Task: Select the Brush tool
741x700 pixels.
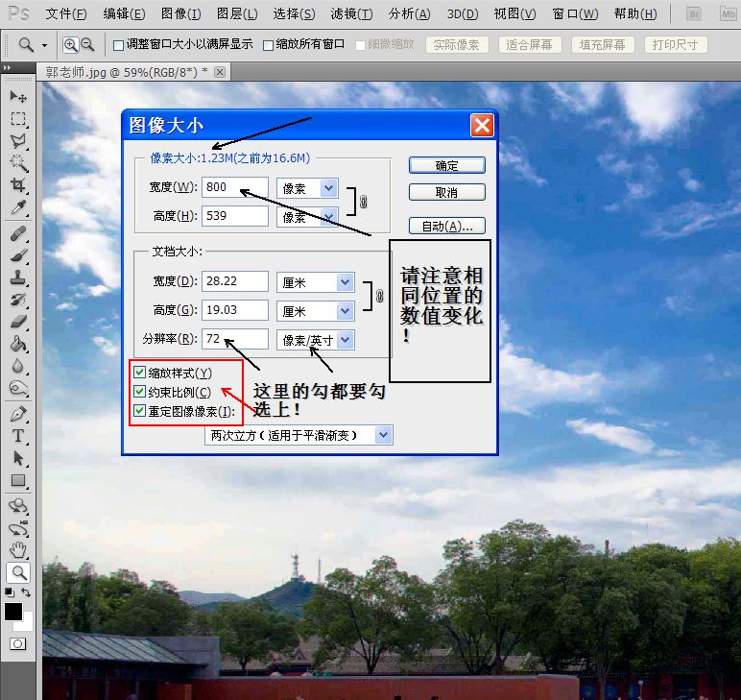Action: click(x=18, y=255)
